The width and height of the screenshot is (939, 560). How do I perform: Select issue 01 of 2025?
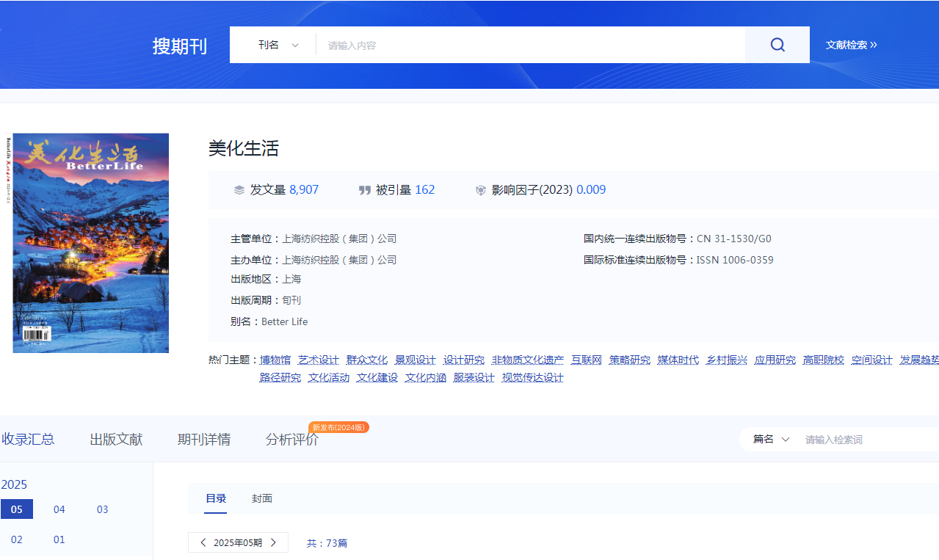coord(59,539)
